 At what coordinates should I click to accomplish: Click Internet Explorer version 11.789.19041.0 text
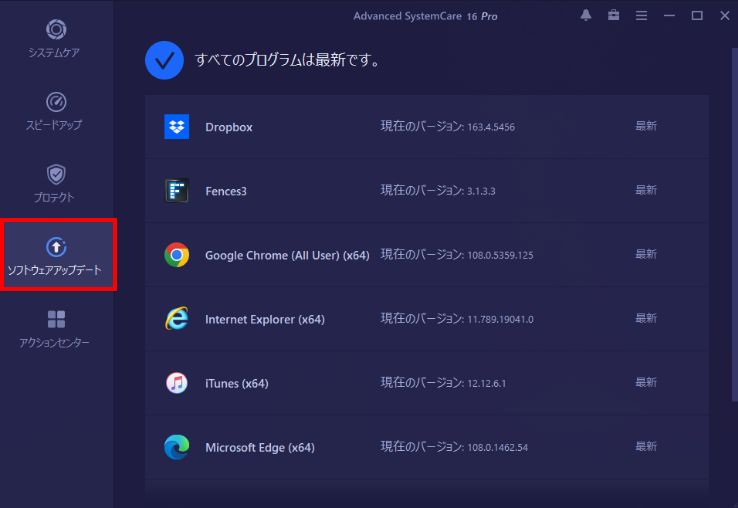457,318
